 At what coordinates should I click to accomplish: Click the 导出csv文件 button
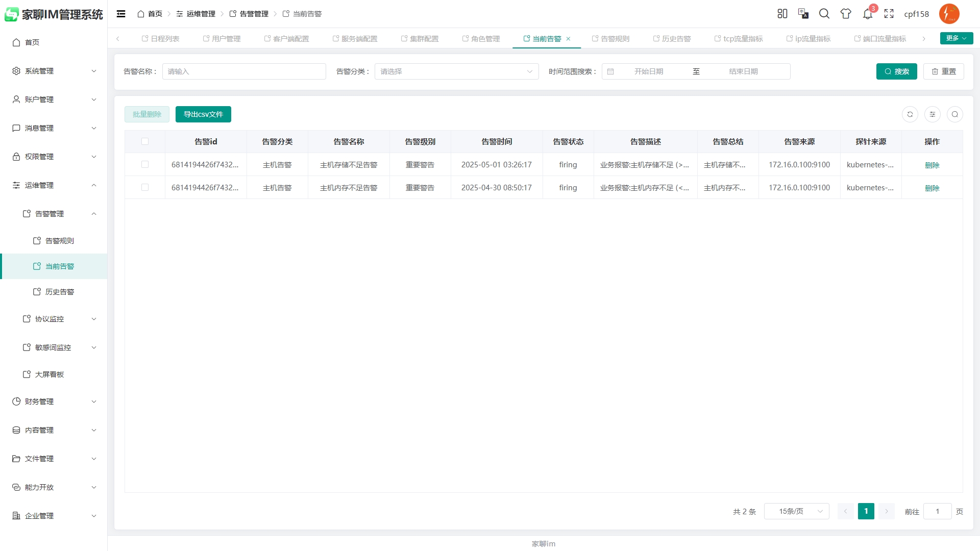click(x=203, y=114)
